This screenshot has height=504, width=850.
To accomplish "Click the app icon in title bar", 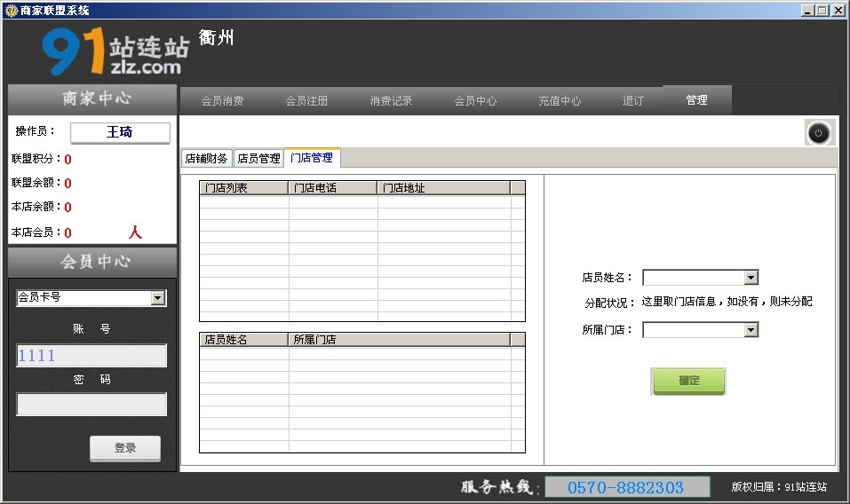I will point(11,11).
